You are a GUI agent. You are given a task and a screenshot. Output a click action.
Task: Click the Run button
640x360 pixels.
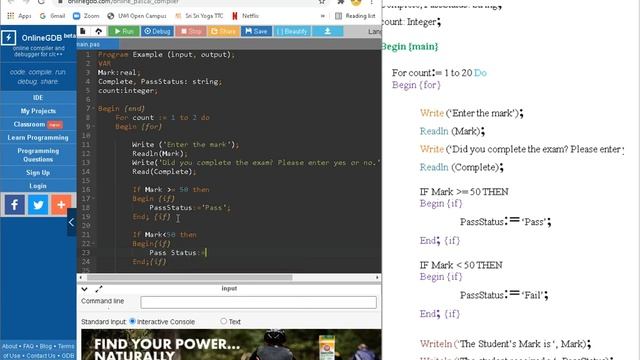124,31
